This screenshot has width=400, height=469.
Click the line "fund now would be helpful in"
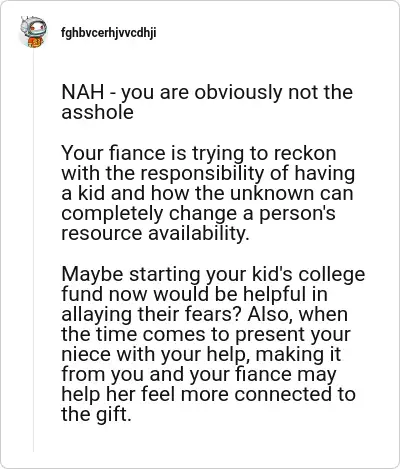(194, 294)
